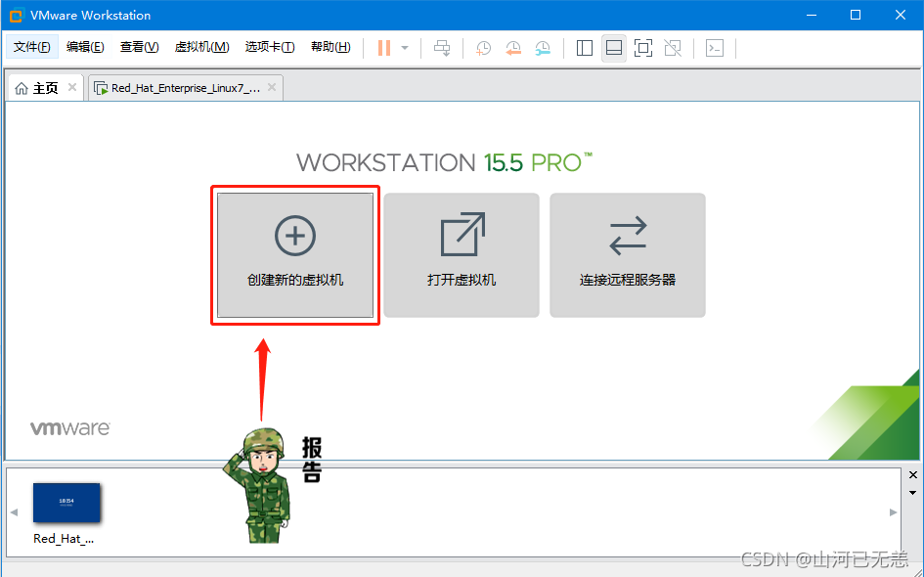The width and height of the screenshot is (924, 577).
Task: Click the send Ctrl+Alt+Del toolbar icon
Action: (x=442, y=48)
